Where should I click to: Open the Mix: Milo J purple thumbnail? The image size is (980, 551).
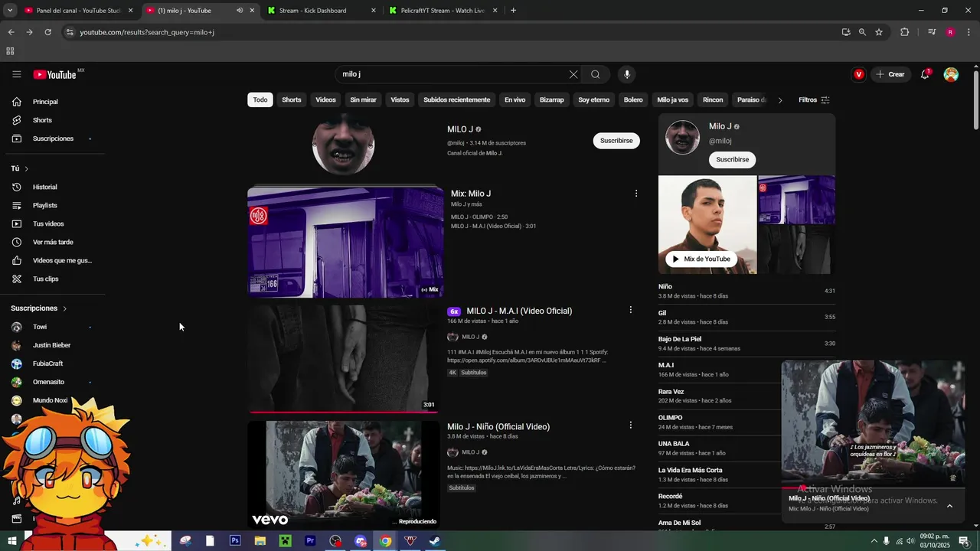(x=345, y=243)
